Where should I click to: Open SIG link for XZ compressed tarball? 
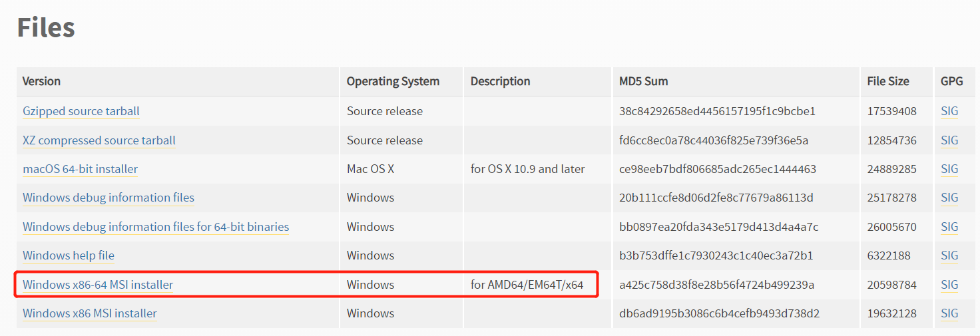[949, 140]
